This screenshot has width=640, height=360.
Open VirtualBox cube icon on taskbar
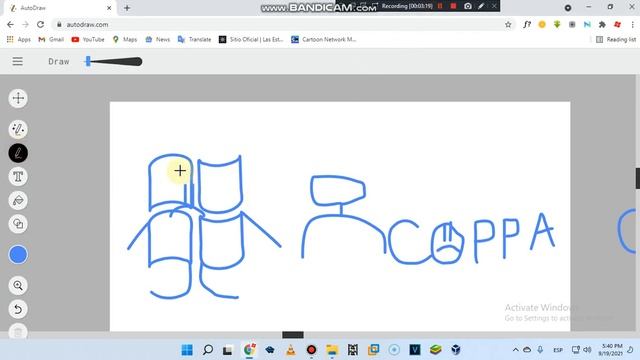point(456,350)
